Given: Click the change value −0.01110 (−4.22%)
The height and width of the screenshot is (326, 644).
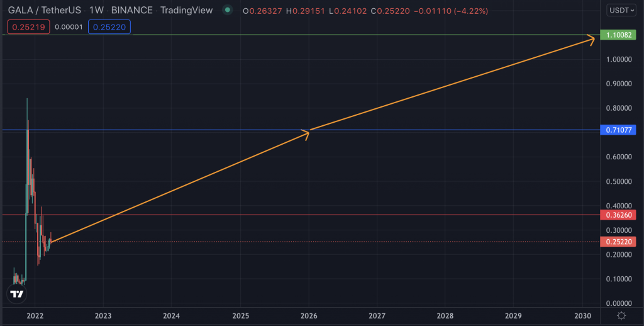Looking at the screenshot, I should pyautogui.click(x=450, y=11).
